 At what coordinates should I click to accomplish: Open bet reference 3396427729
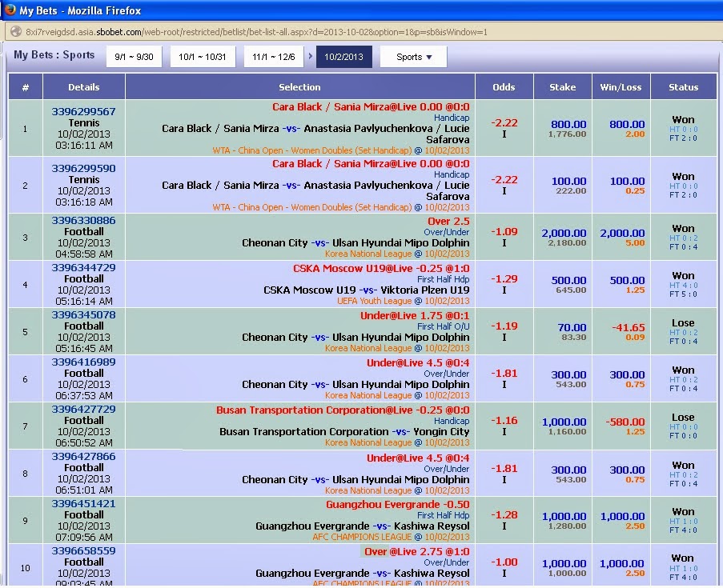[83, 410]
